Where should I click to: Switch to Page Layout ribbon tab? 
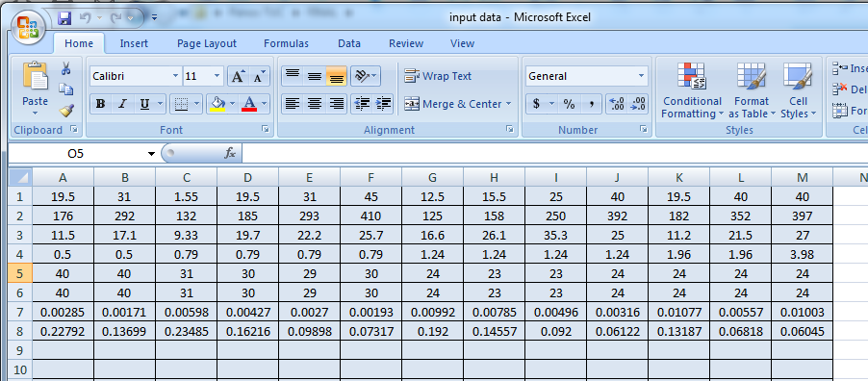point(207,43)
